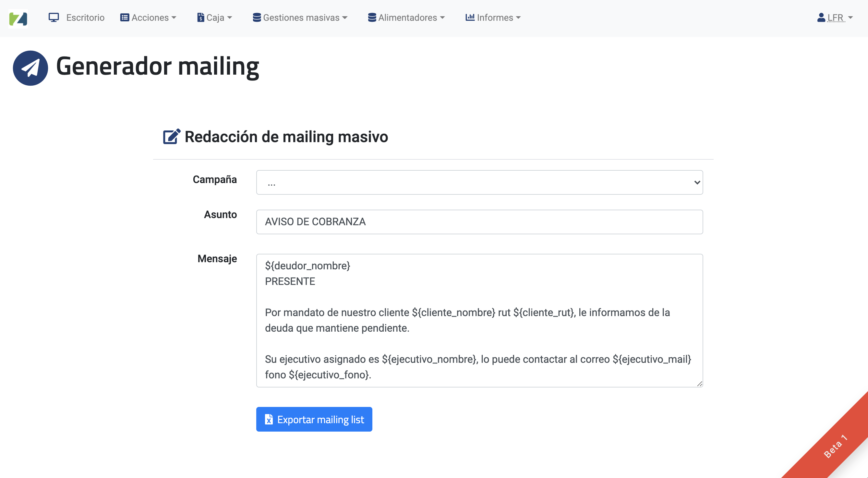Viewport: 868px width, 478px height.
Task: Click the edit pencil icon beside Redacción
Action: point(172,137)
